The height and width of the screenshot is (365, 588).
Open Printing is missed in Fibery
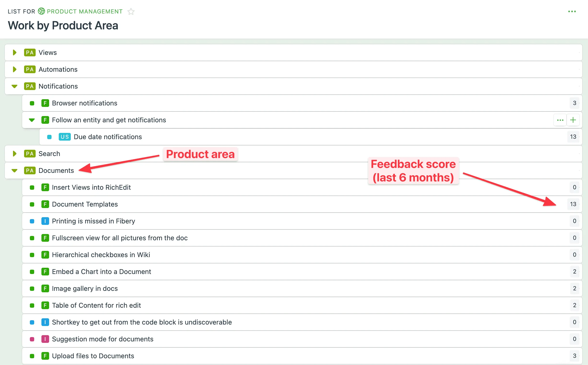pos(93,221)
